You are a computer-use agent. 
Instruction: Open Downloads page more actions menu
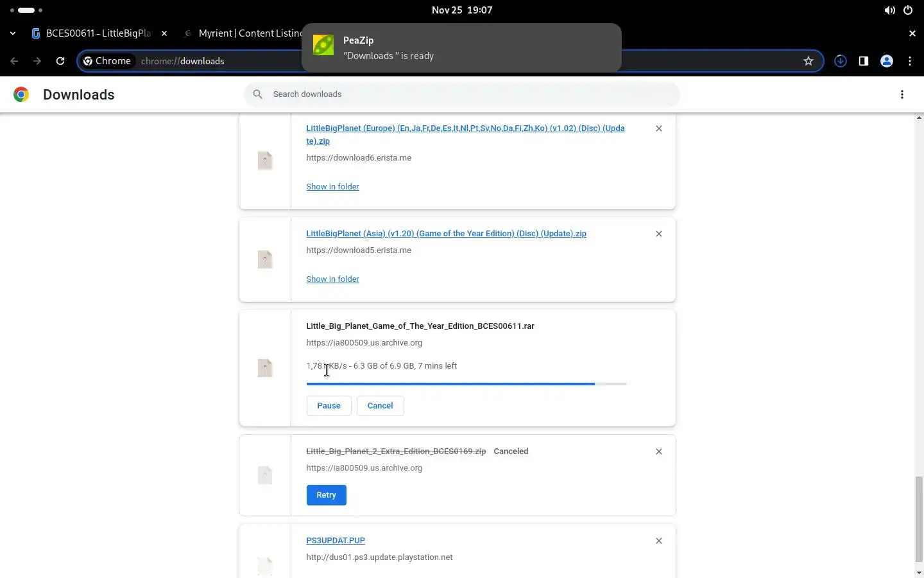tap(902, 94)
